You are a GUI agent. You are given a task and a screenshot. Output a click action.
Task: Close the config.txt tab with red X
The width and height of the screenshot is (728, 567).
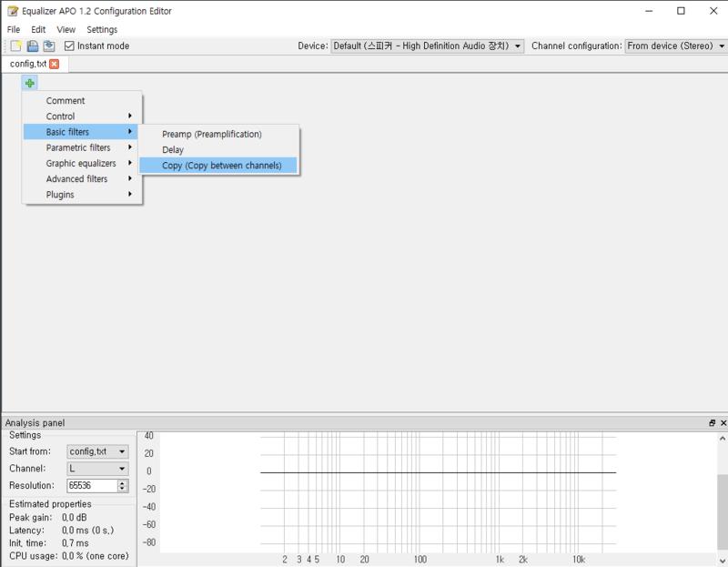(55, 64)
